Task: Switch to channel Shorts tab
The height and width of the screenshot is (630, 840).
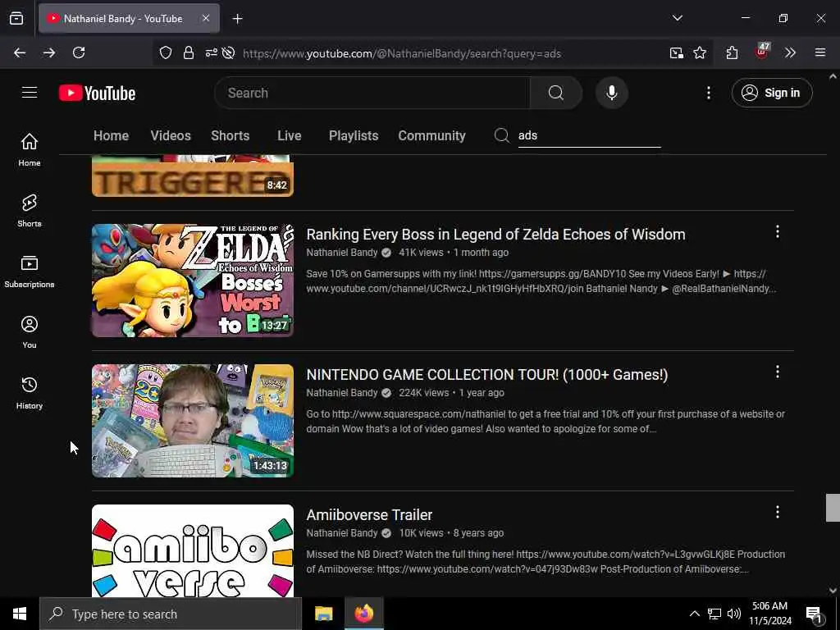Action: (x=230, y=135)
